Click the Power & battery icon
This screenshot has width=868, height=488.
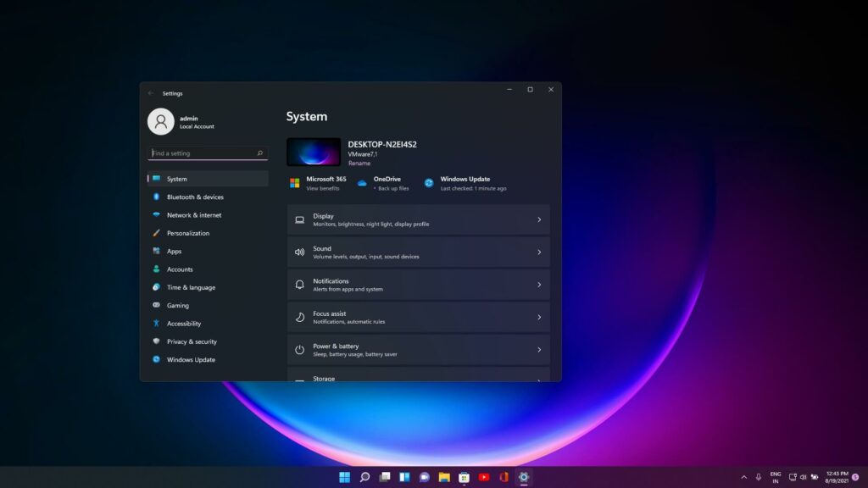(x=298, y=349)
